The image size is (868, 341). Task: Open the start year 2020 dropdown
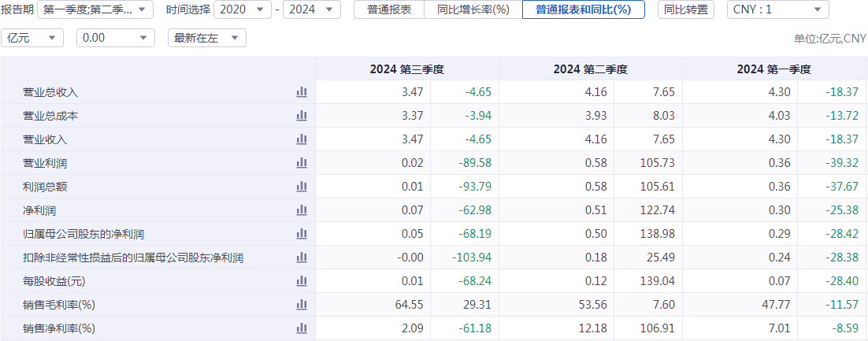(x=243, y=9)
